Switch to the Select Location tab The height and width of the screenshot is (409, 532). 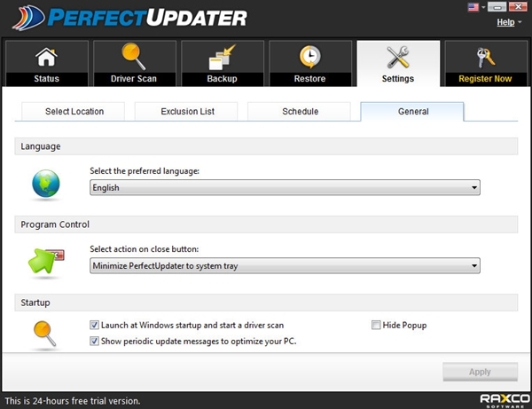[x=74, y=111]
